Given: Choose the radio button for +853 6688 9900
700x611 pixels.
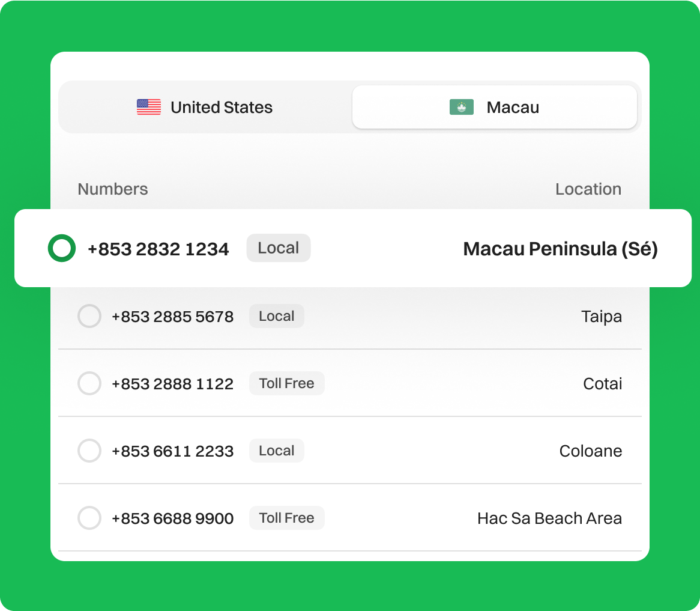Looking at the screenshot, I should (89, 518).
